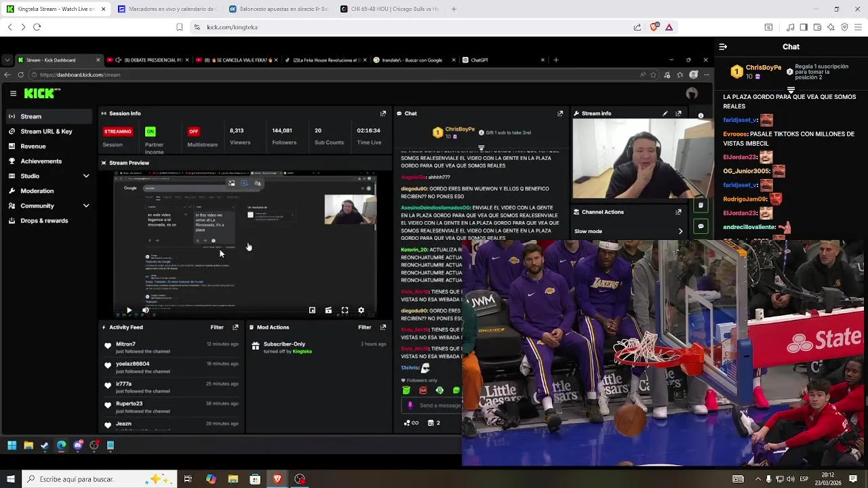Open stream preview settings gear
This screenshot has height=488, width=868.
click(x=361, y=310)
